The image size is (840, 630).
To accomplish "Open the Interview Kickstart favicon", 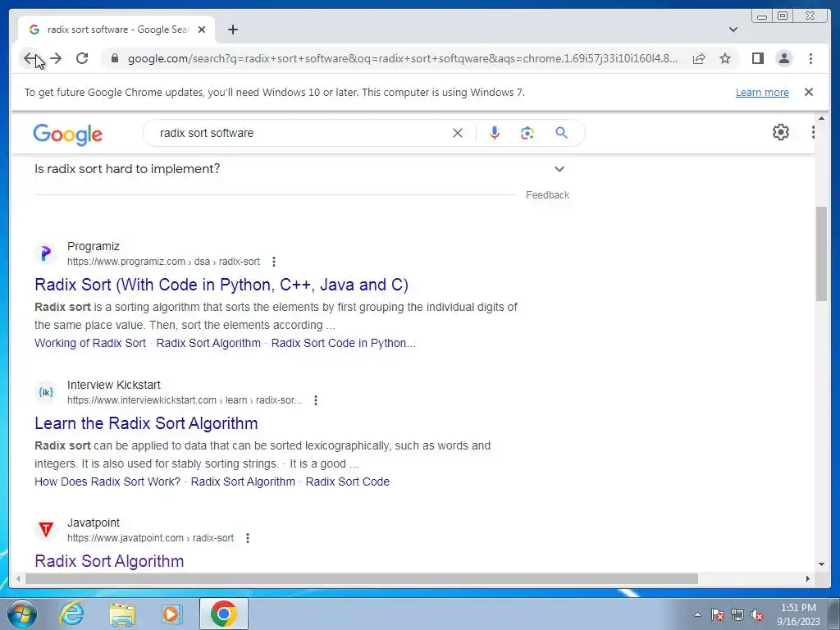I will tap(46, 392).
